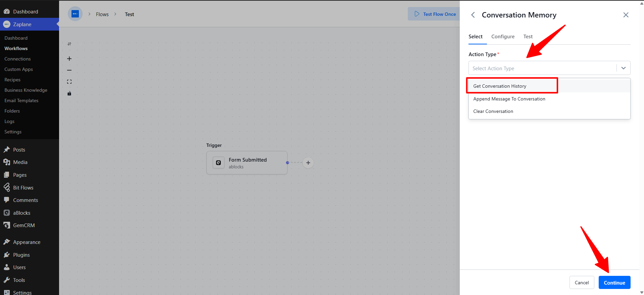Click the GemCRM icon in sidebar
The image size is (644, 295).
(7, 225)
